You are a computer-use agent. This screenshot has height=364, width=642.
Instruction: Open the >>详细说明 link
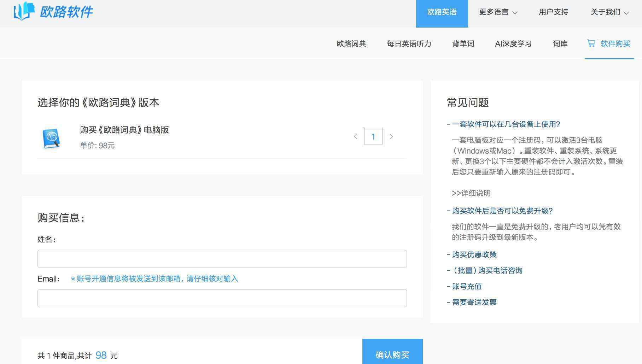point(471,193)
